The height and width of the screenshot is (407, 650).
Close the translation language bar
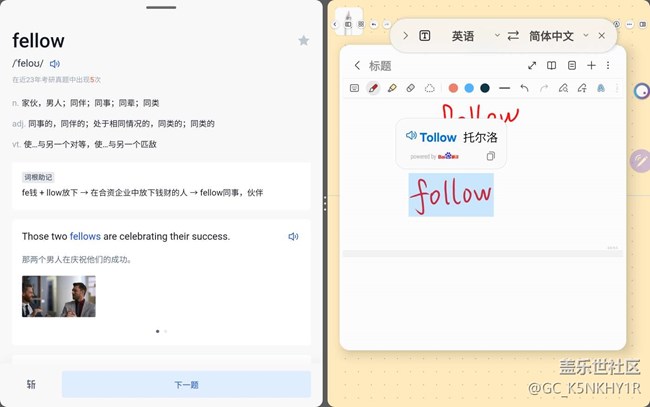coord(601,36)
